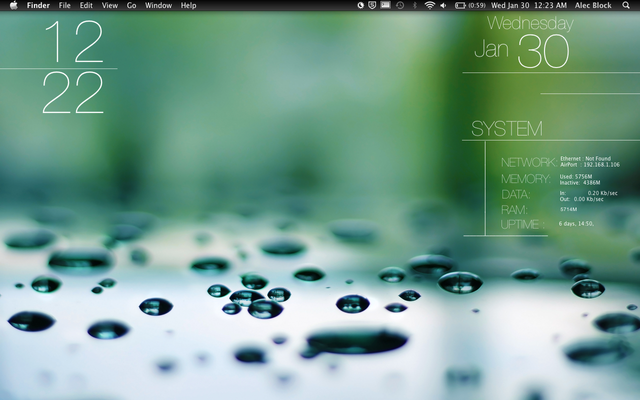Open the Wi-Fi status menu
640x400 pixels.
pos(429,5)
